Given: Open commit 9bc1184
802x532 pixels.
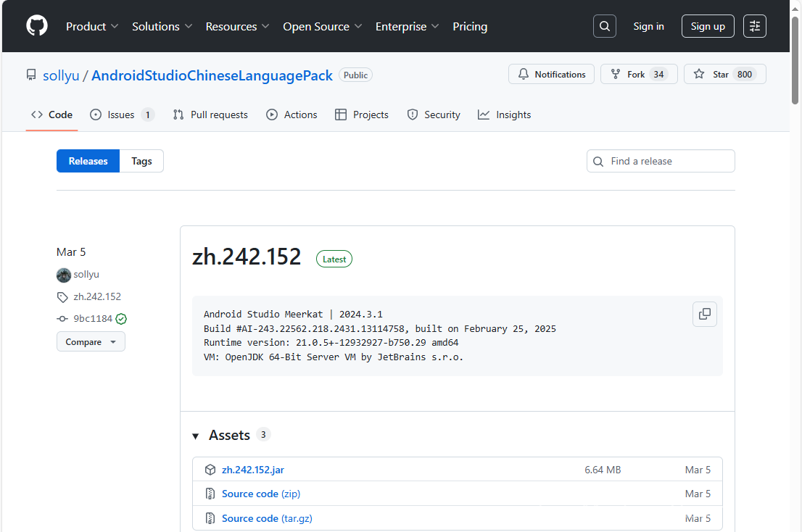Looking at the screenshot, I should pyautogui.click(x=93, y=318).
